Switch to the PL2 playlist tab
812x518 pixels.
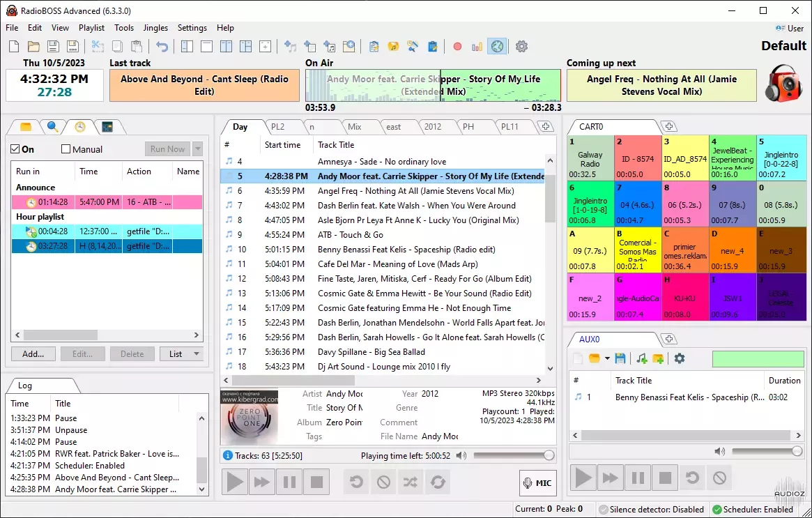coord(278,127)
